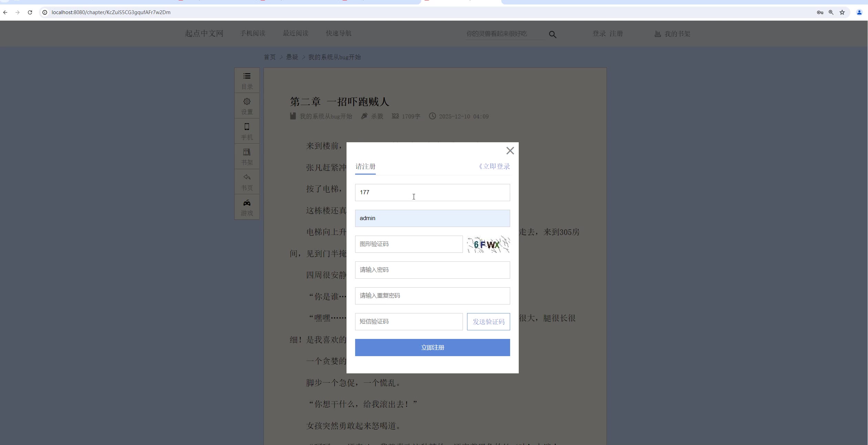
Task: Select the 请注册 tab heading
Action: (365, 167)
